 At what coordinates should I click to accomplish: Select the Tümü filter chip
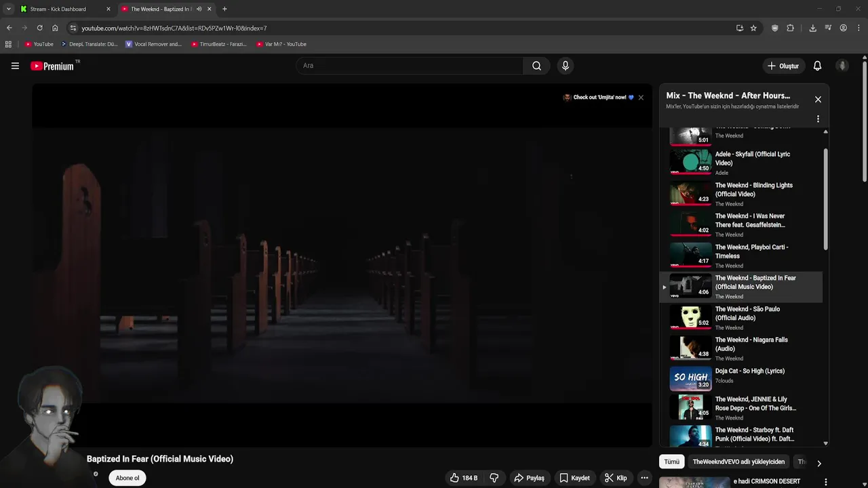(671, 462)
